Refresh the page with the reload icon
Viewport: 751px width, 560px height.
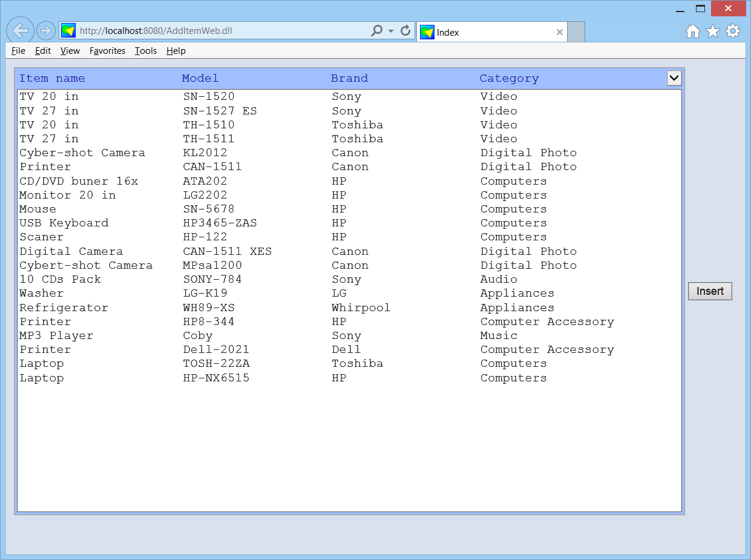(406, 30)
